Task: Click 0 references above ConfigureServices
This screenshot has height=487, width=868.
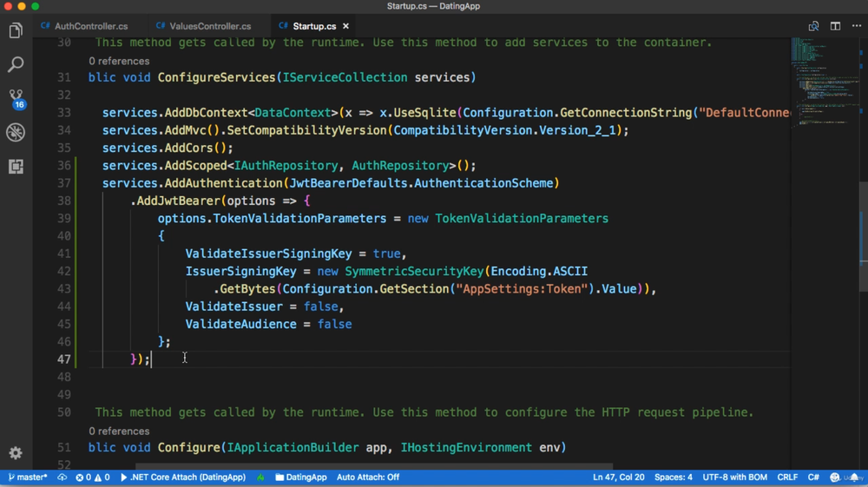Action: click(x=119, y=61)
